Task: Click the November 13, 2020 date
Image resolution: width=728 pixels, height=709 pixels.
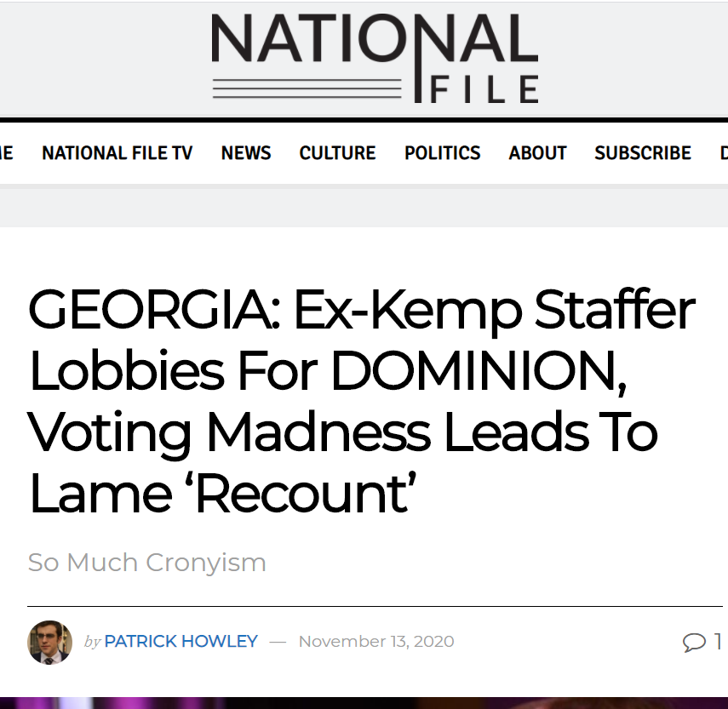Action: pyautogui.click(x=375, y=642)
